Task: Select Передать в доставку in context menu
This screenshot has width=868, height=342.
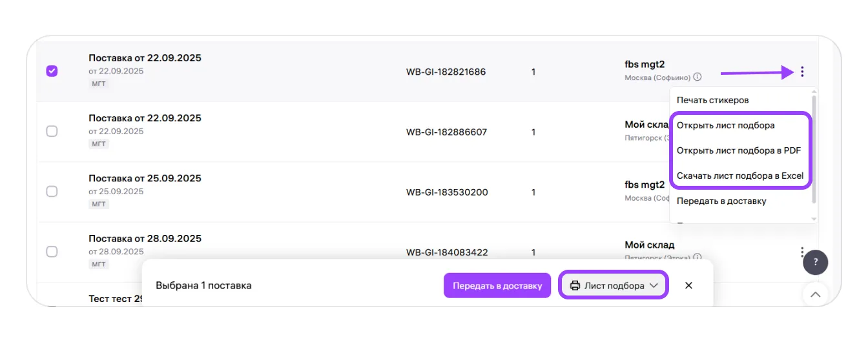Action: pyautogui.click(x=721, y=201)
